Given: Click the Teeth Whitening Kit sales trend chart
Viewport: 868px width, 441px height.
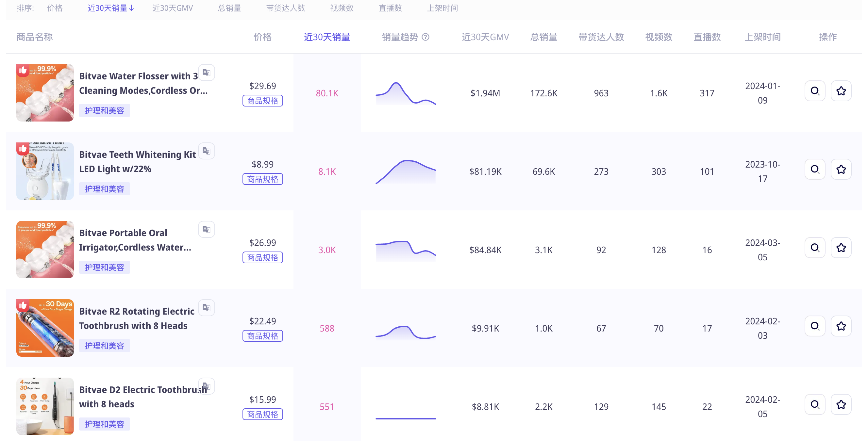Looking at the screenshot, I should click(406, 171).
